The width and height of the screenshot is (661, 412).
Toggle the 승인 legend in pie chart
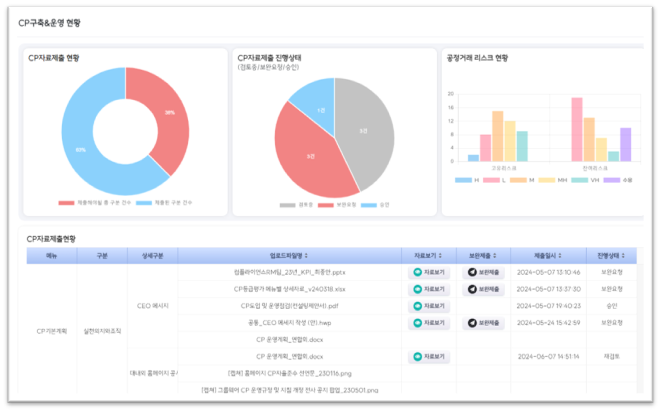pyautogui.click(x=375, y=205)
